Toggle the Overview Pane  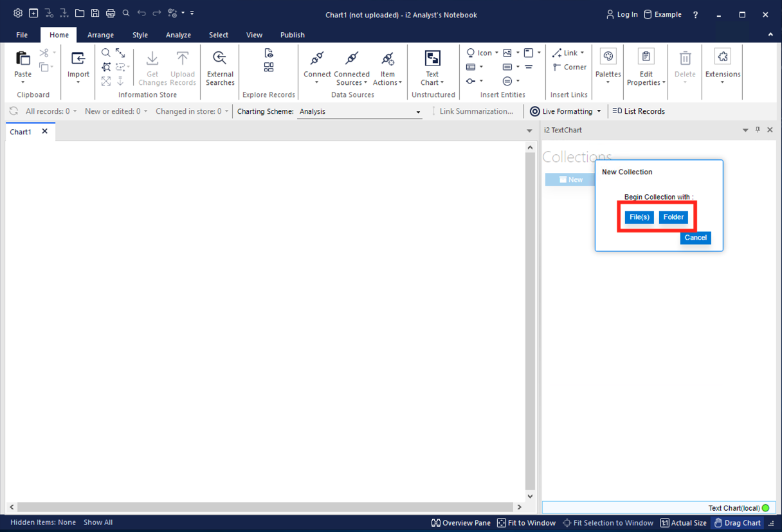460,523
